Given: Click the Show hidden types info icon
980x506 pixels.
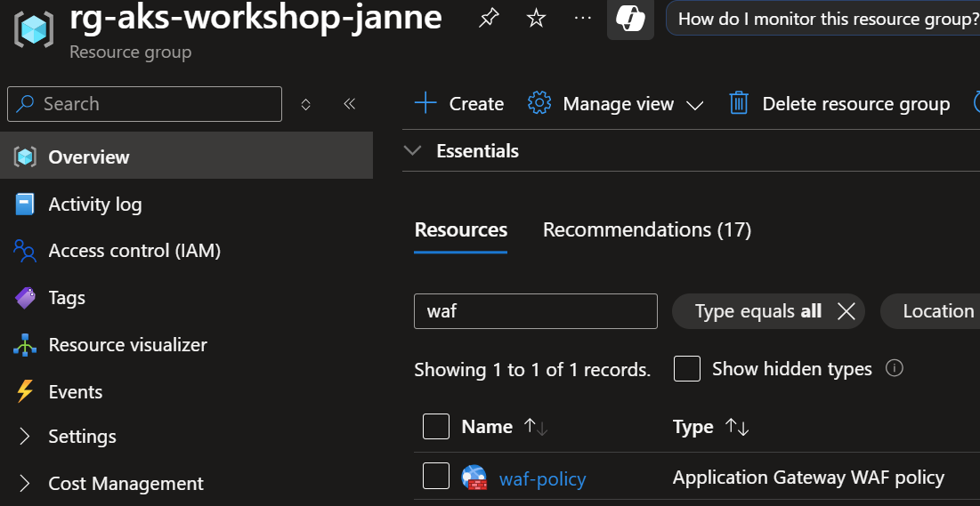Looking at the screenshot, I should 895,368.
